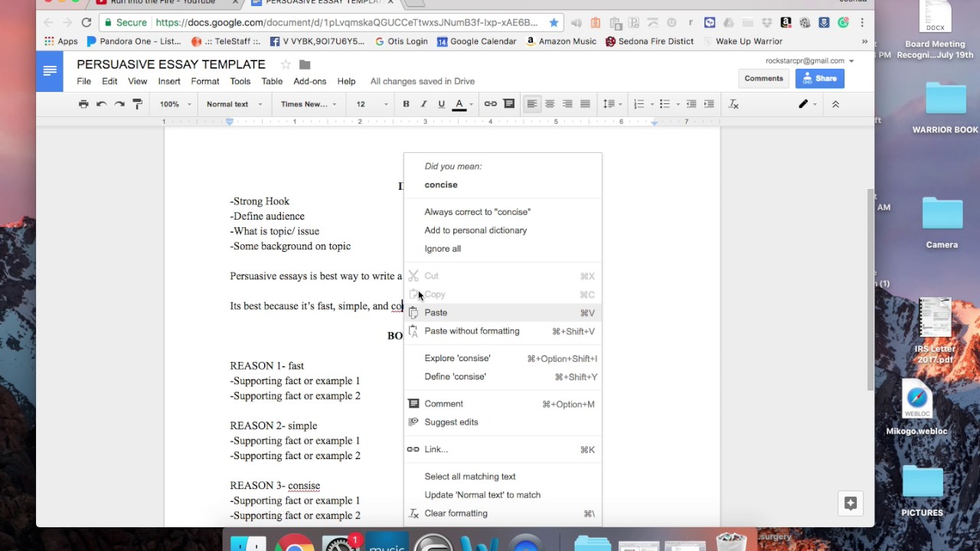Choose suggested spelling 'concise'
This screenshot has height=551, width=980.
[x=503, y=184]
